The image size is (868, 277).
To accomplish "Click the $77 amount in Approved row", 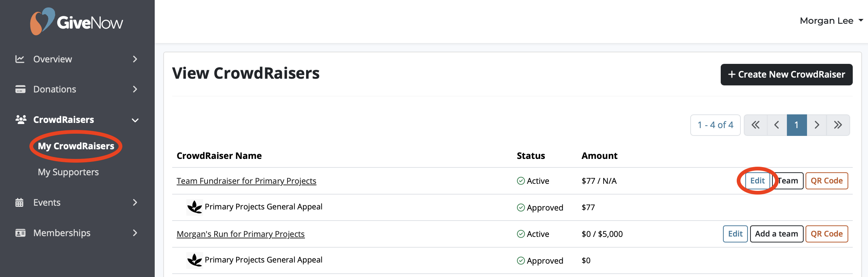I will [x=588, y=208].
